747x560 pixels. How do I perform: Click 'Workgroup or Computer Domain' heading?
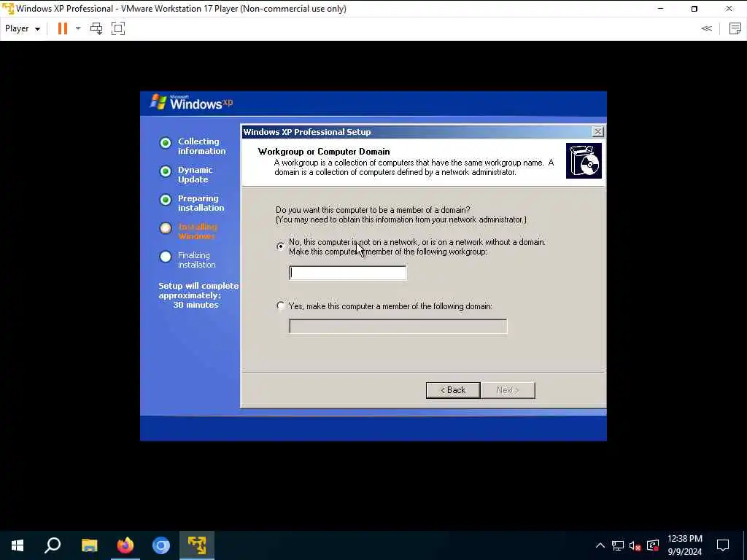[x=324, y=152]
